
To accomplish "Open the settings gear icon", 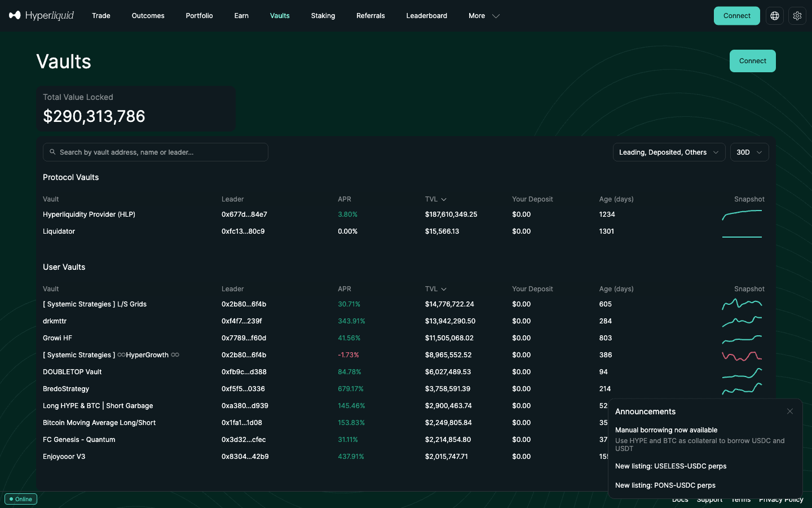I will point(797,16).
